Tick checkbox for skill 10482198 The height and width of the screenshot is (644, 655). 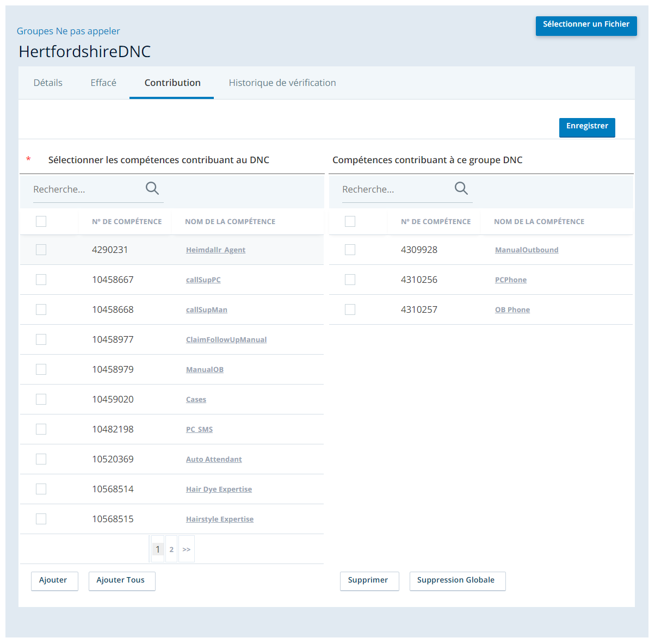pyautogui.click(x=41, y=429)
